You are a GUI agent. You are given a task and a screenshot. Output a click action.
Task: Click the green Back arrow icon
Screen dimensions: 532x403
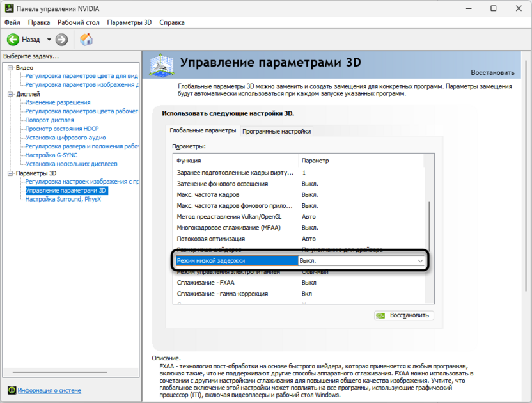(x=13, y=40)
